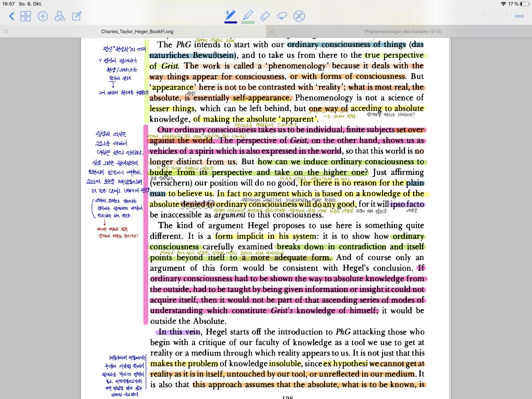Tap the edit note compose icon
The height and width of the screenshot is (399, 532).
(x=77, y=16)
